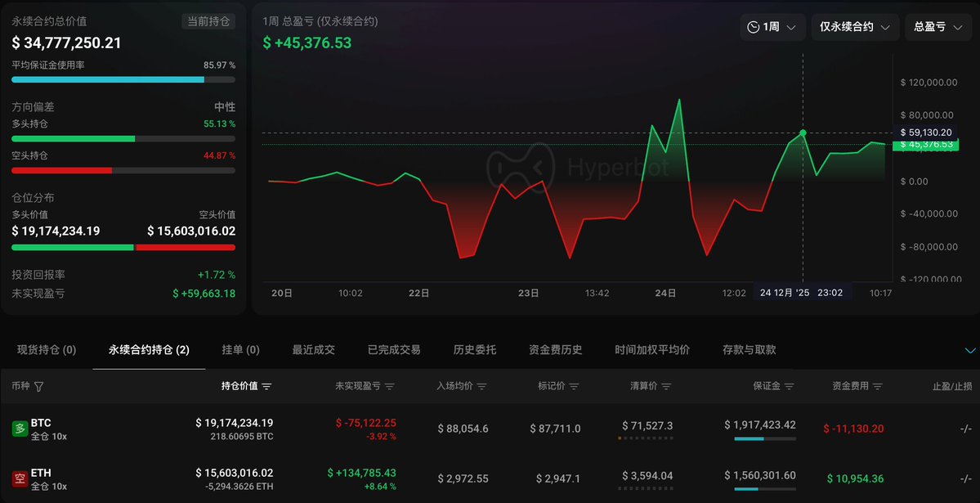Click the 24 12月 '25 23:02 date label

click(801, 293)
